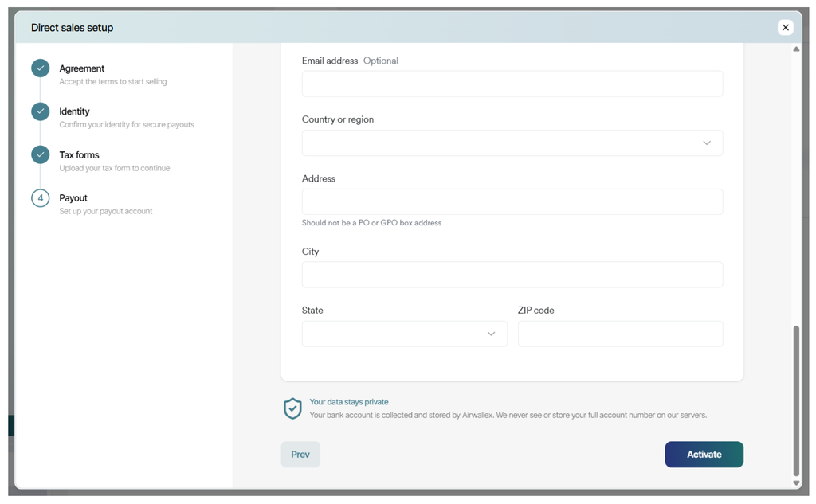Click 'Confirm your identity for secure payouts' text
The width and height of the screenshot is (816, 504).
pos(127,125)
